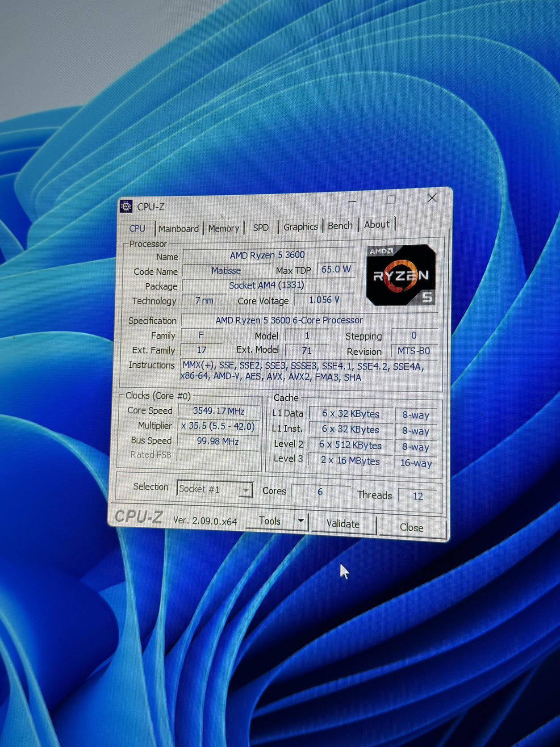Click the Technology value '7 nm'
The image size is (560, 747).
coord(204,301)
